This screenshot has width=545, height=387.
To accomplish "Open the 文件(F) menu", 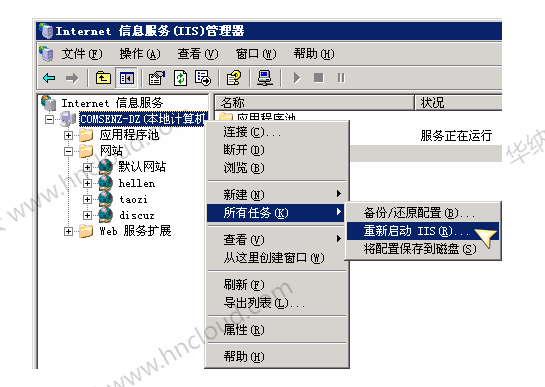I will tap(82, 54).
